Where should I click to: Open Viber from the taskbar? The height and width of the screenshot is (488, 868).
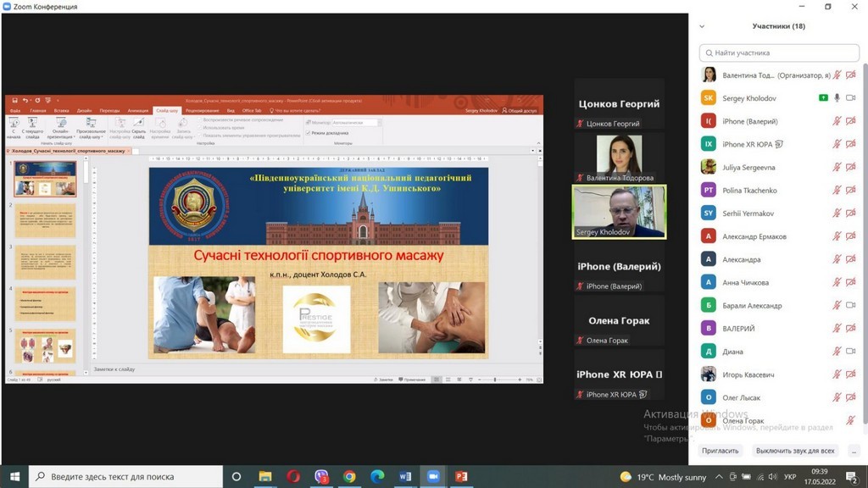321,476
